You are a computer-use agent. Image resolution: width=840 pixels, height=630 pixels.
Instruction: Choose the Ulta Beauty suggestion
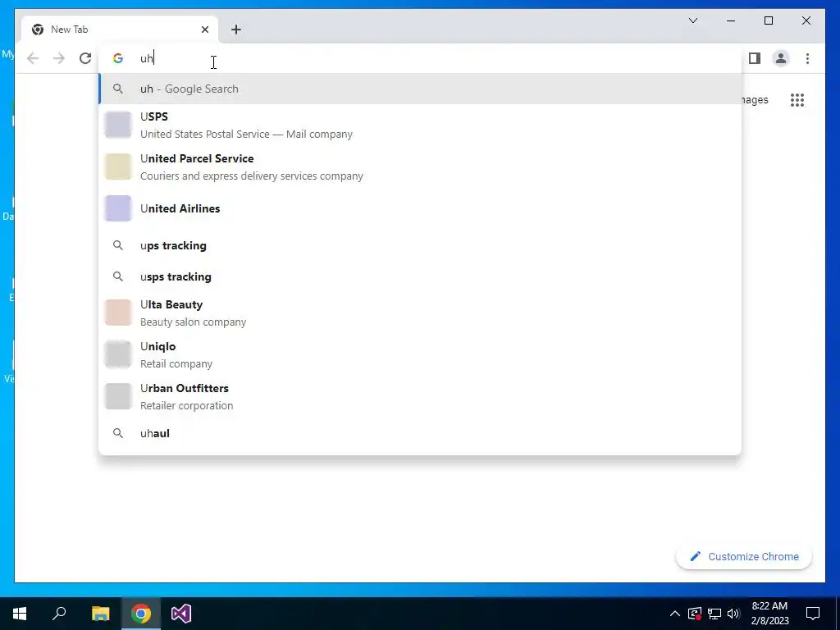coord(420,313)
